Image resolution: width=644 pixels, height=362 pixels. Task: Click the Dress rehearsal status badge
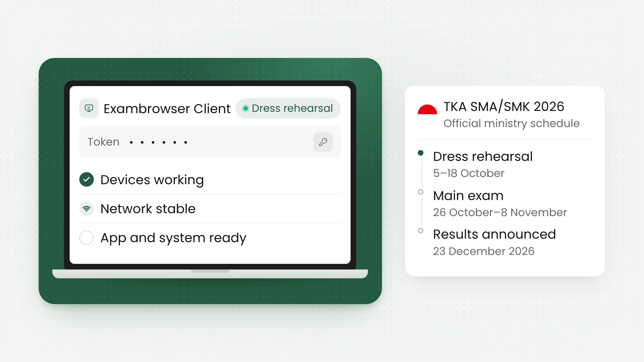[288, 108]
